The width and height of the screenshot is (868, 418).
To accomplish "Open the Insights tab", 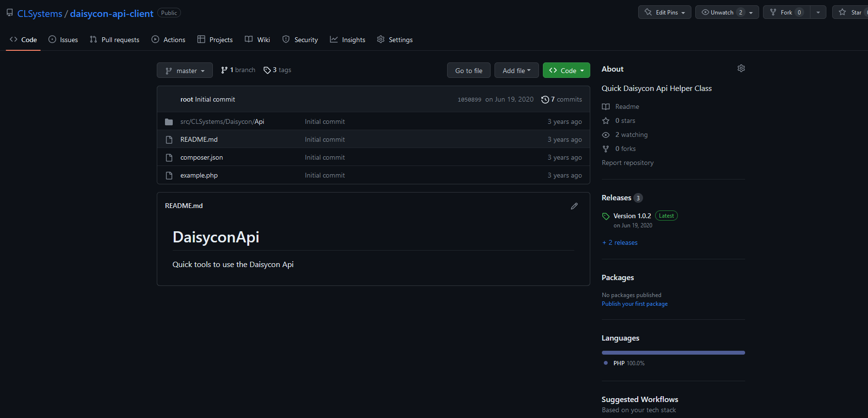I will pos(348,40).
